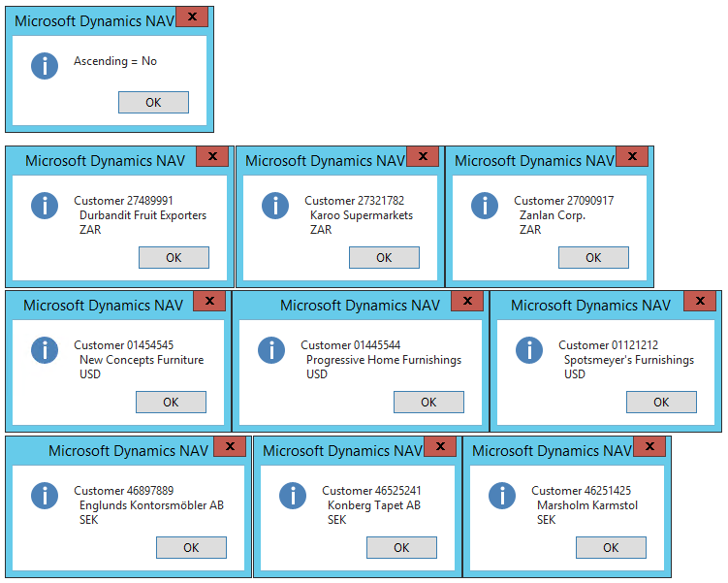Click the 'Konberg Tapet AB' text
This screenshot has width=728, height=583.
click(374, 505)
